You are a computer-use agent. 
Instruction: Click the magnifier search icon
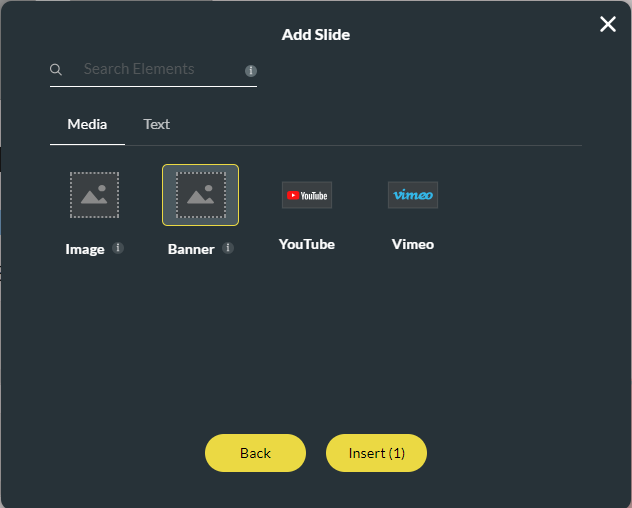coord(56,70)
